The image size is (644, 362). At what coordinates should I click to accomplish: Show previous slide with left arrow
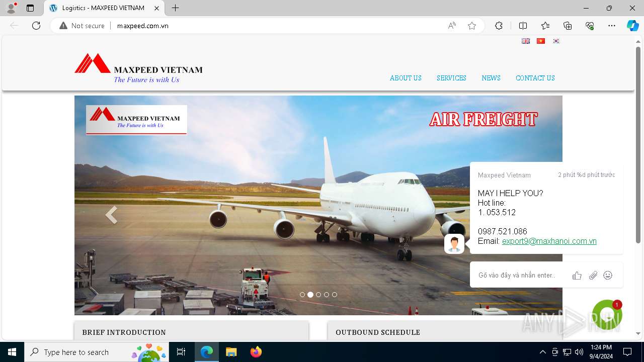111,215
